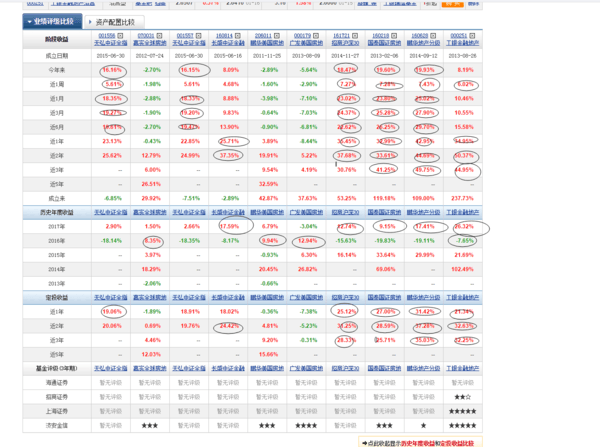
Task: Click the 237.73% since-inception value
Action: 462,198
